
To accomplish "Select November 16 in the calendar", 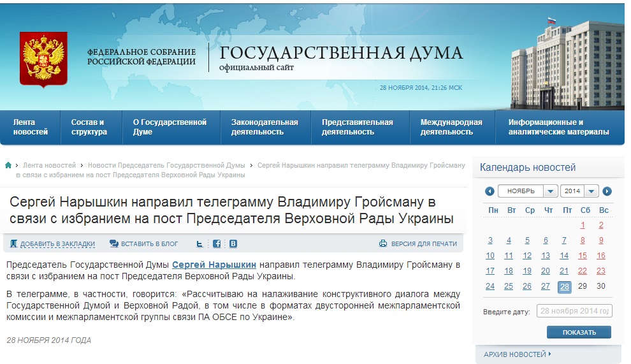I will (x=601, y=256).
